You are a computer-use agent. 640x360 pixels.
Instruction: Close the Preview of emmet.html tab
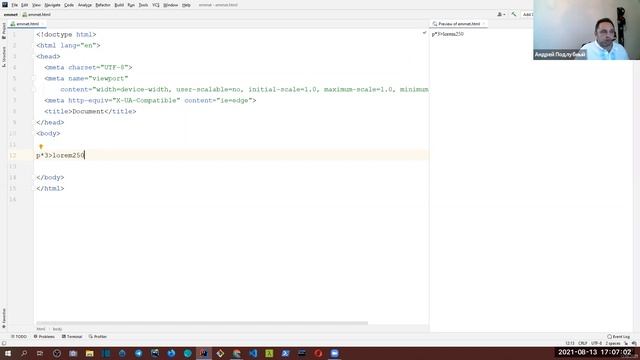point(484,24)
